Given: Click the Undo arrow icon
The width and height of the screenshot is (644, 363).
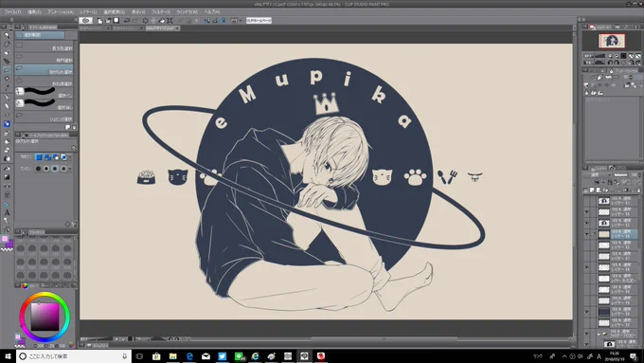Looking at the screenshot, I should (x=127, y=21).
